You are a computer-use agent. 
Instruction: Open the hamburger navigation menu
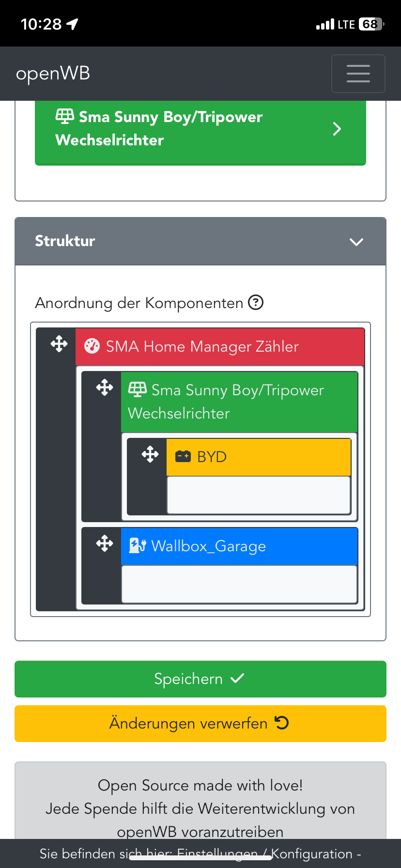tap(358, 74)
